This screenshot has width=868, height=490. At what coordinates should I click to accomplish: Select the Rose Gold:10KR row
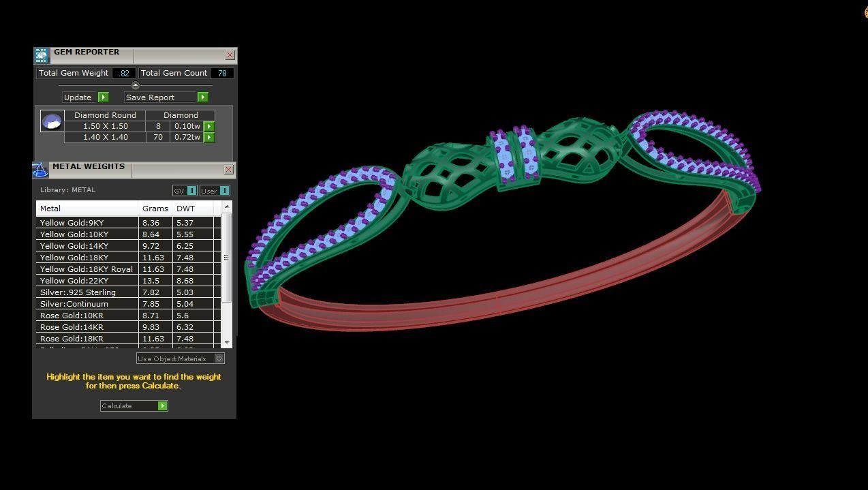128,316
